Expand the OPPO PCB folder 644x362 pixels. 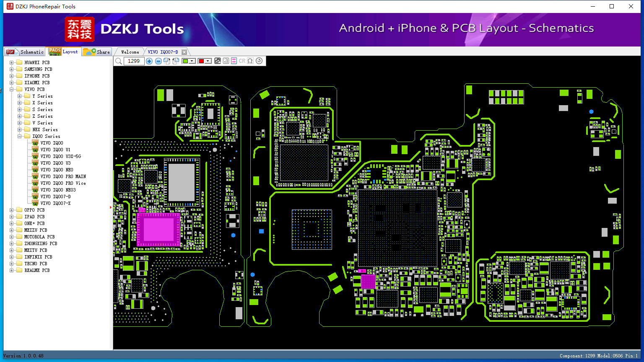(x=12, y=210)
